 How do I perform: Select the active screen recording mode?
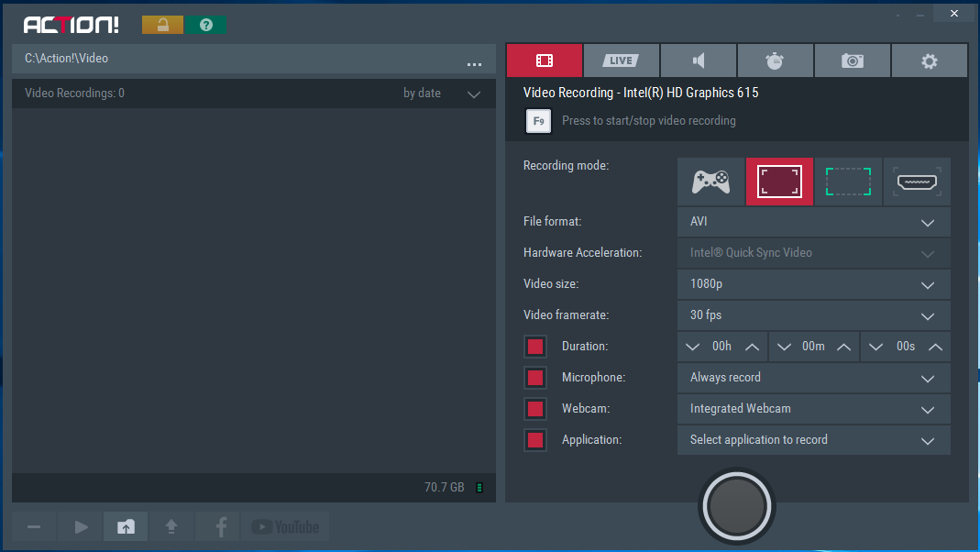(779, 182)
